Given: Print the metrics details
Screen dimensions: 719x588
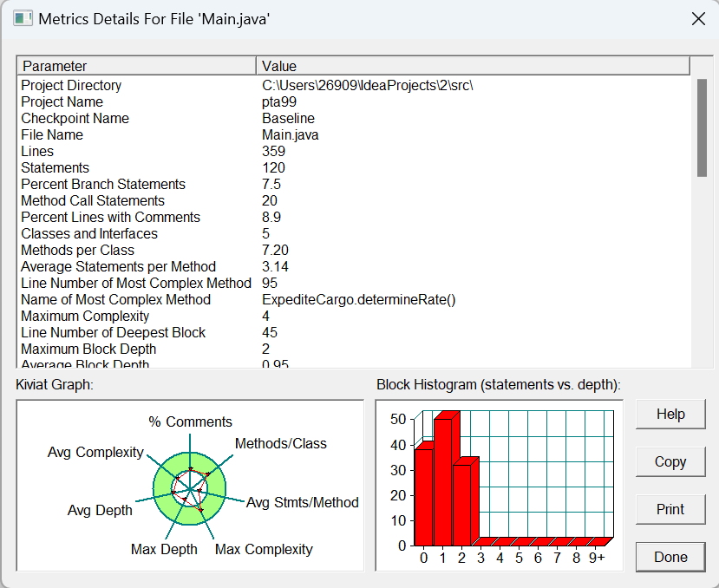Looking at the screenshot, I should click(x=670, y=510).
